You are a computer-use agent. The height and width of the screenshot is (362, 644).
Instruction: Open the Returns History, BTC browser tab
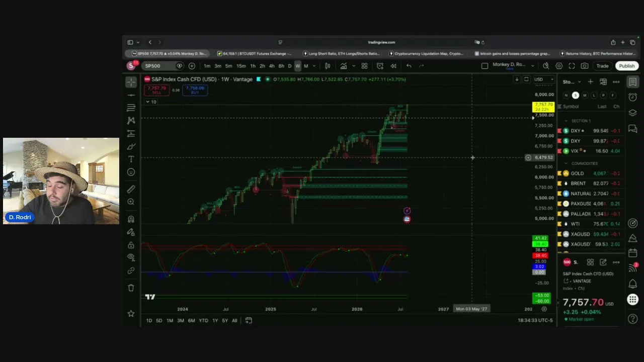tap(597, 53)
